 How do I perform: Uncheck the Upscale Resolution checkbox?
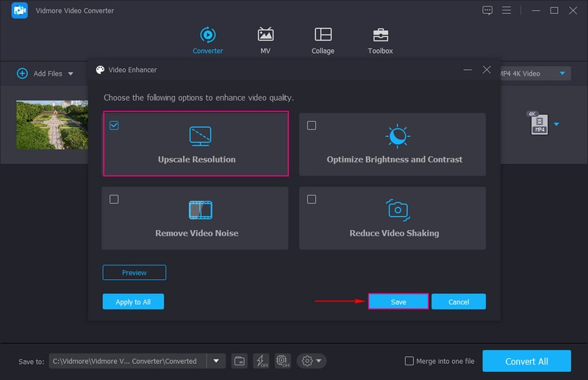114,126
